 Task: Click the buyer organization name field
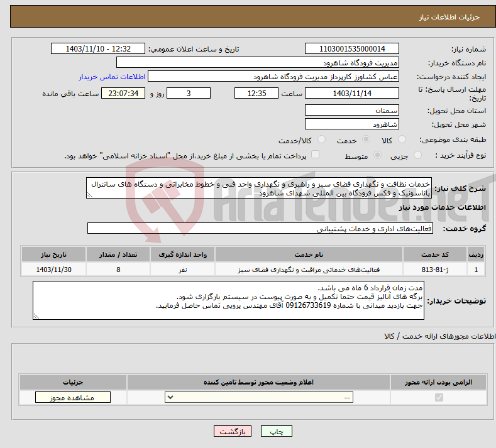(x=258, y=63)
